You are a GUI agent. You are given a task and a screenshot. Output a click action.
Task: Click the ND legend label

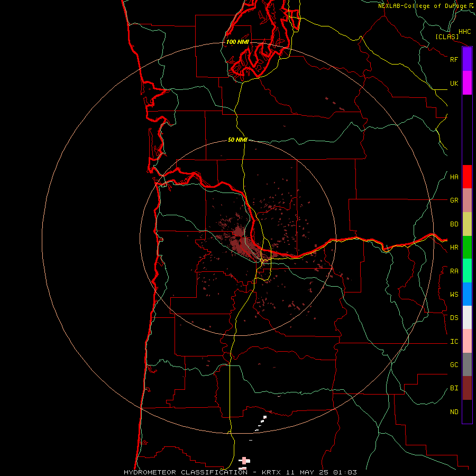click(454, 412)
